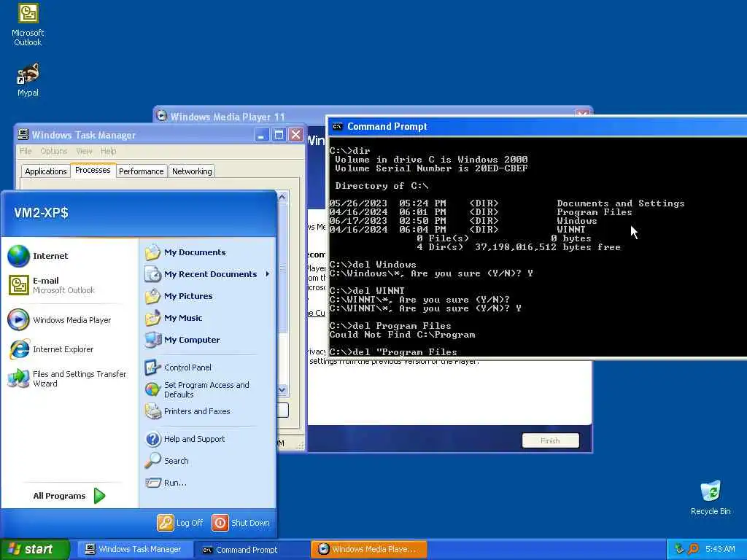
Task: Open Search from Start menu
Action: click(x=167, y=461)
